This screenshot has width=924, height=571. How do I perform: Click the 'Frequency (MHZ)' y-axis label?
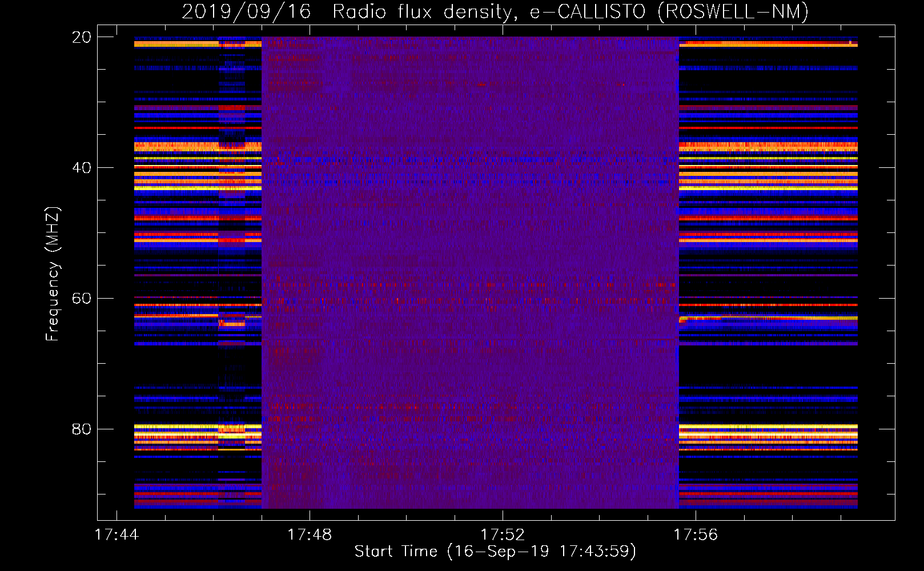(x=53, y=274)
